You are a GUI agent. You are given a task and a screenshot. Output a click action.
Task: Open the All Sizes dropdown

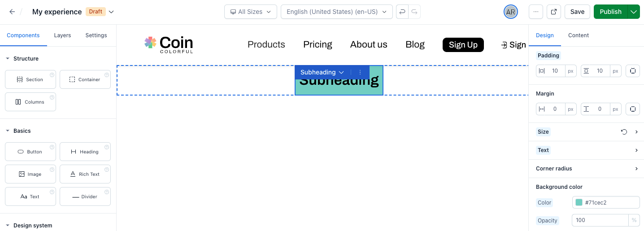250,12
